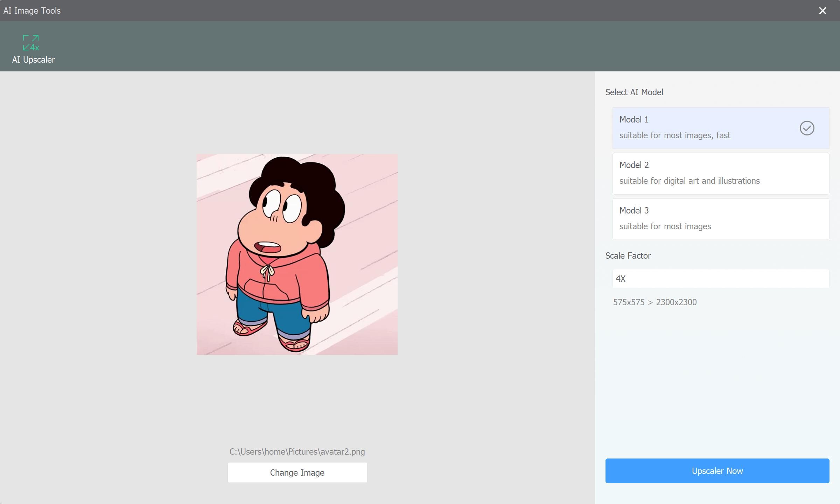The height and width of the screenshot is (504, 840).
Task: Close the AI Image Tools window
Action: (822, 10)
